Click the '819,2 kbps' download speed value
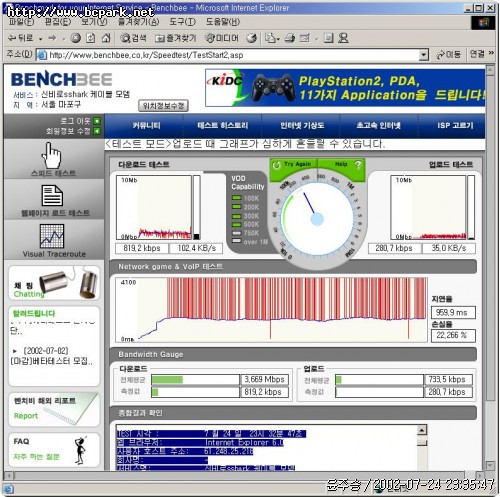 [x=142, y=248]
